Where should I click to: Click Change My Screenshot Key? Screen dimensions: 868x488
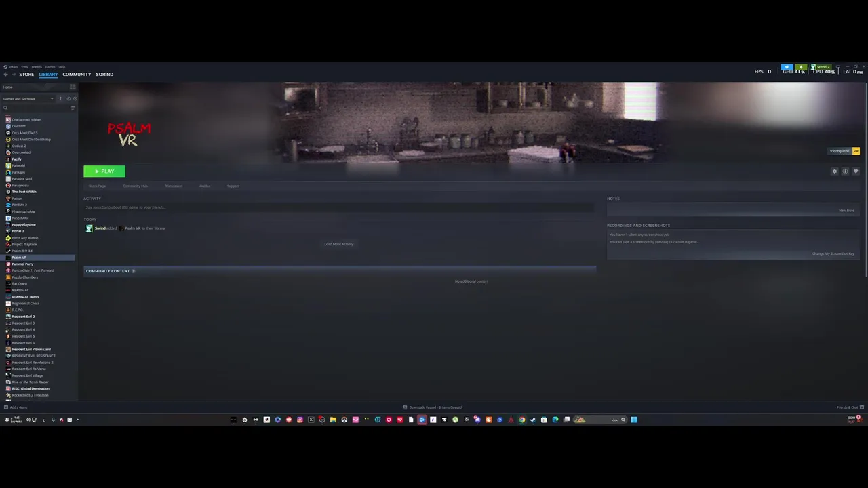pos(833,254)
